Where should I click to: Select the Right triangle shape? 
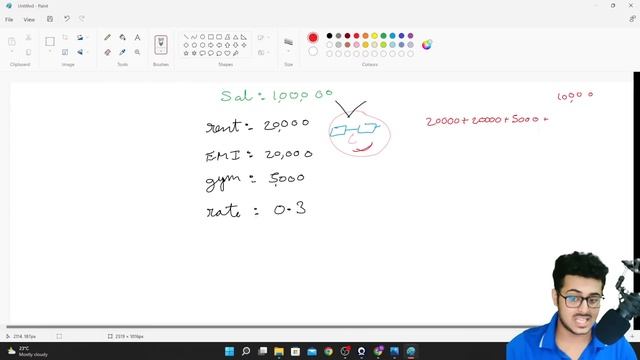[x=244, y=37]
